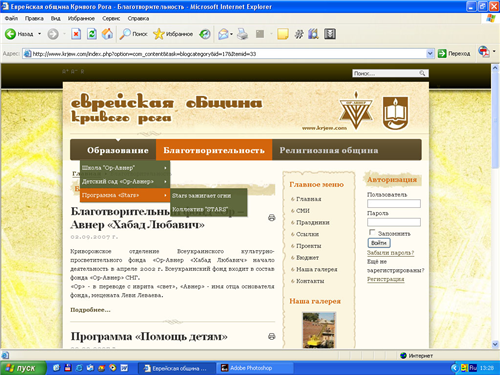
Task: Refresh the page with green arrows icon
Action: click(92, 34)
